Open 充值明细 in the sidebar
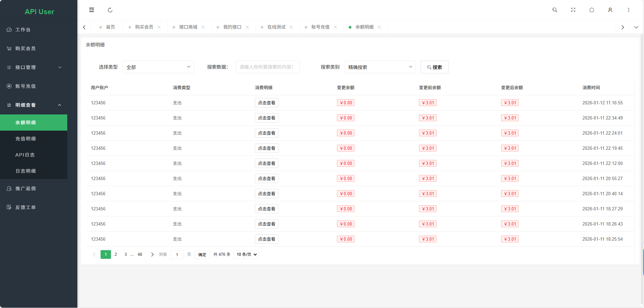The height and width of the screenshot is (308, 644). click(x=26, y=139)
